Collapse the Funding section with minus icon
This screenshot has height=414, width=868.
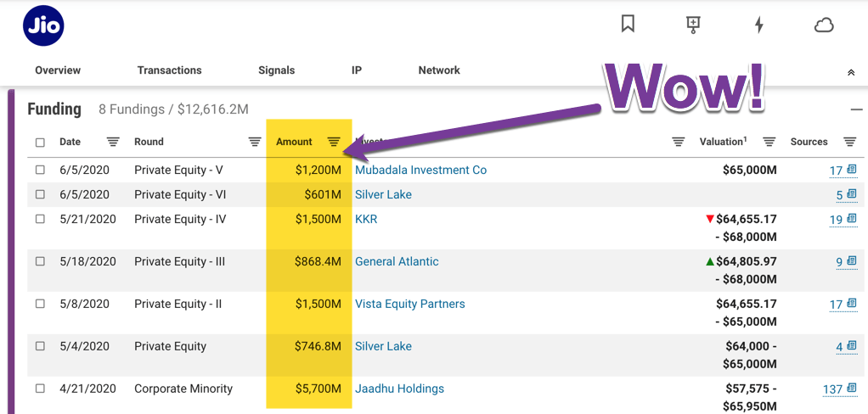click(x=856, y=109)
